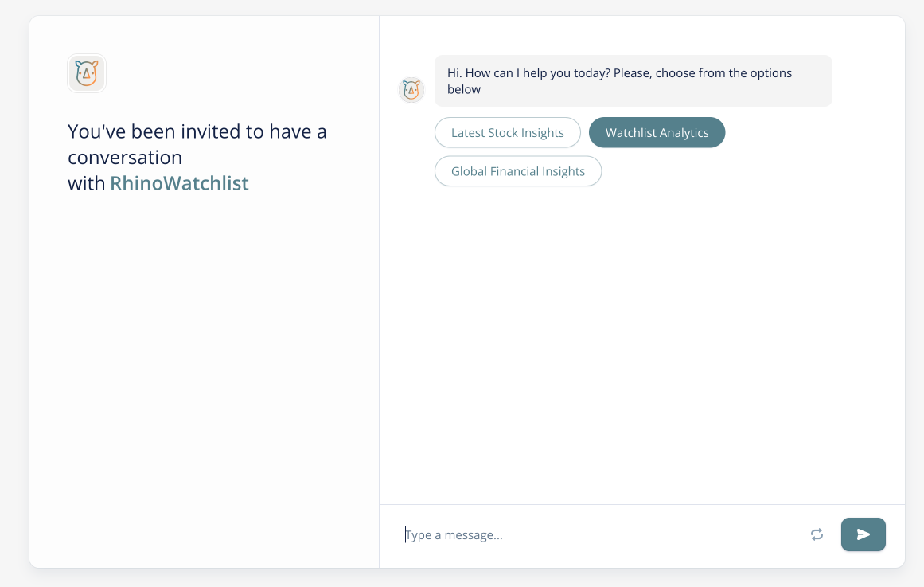Open the RhinoWatchlist name link

pyautogui.click(x=179, y=183)
